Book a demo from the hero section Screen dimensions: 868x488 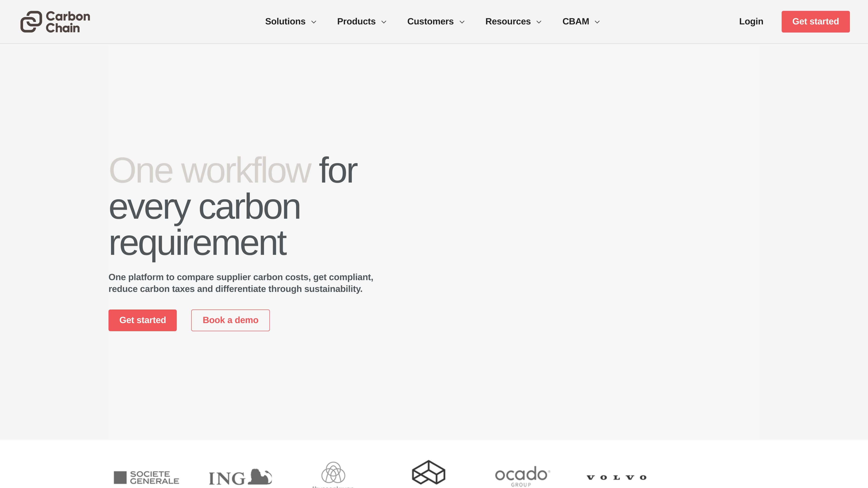pos(231,320)
